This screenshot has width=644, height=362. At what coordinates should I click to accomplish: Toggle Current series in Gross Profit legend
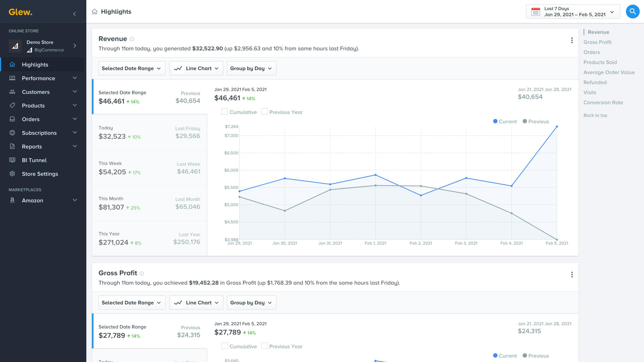(505, 356)
